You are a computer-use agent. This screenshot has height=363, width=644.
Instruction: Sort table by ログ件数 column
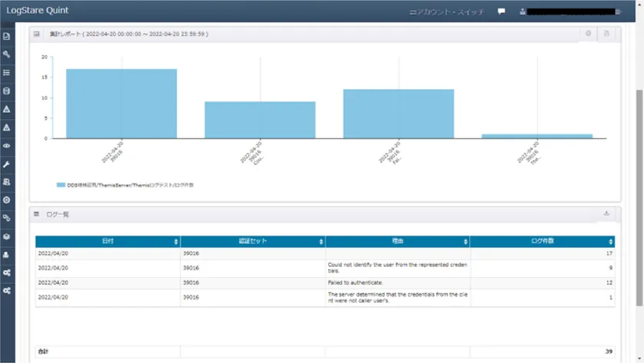tap(542, 241)
